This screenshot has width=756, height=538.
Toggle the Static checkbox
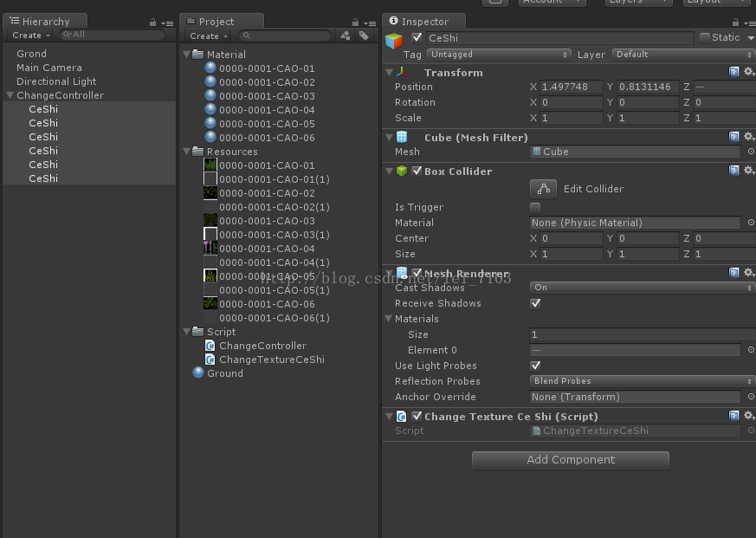click(704, 37)
